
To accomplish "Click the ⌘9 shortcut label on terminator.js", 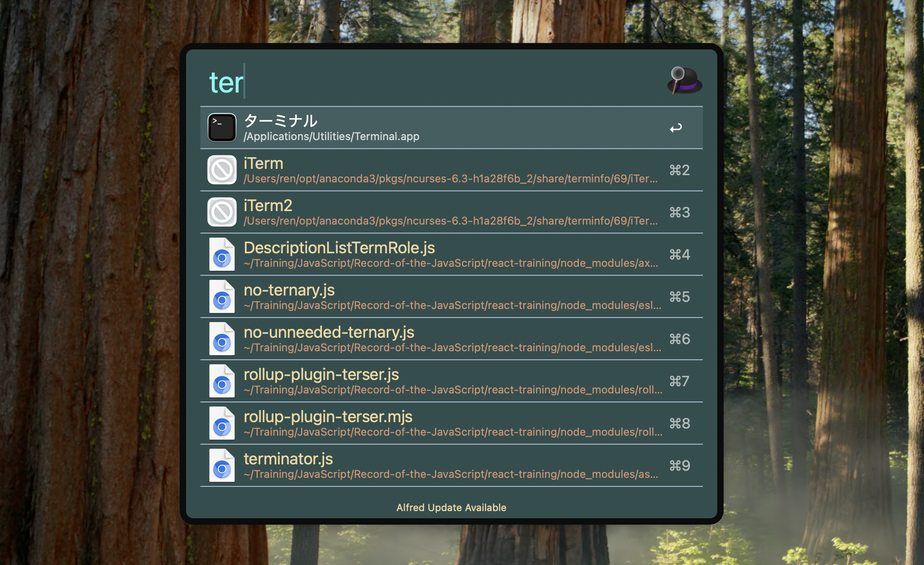I will (679, 466).
